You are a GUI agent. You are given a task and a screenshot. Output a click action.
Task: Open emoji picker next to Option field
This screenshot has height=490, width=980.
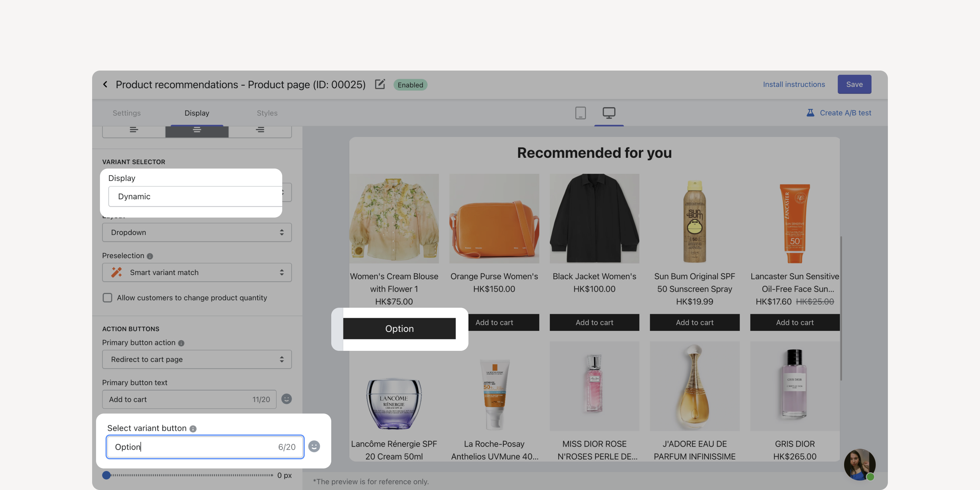[x=314, y=446]
